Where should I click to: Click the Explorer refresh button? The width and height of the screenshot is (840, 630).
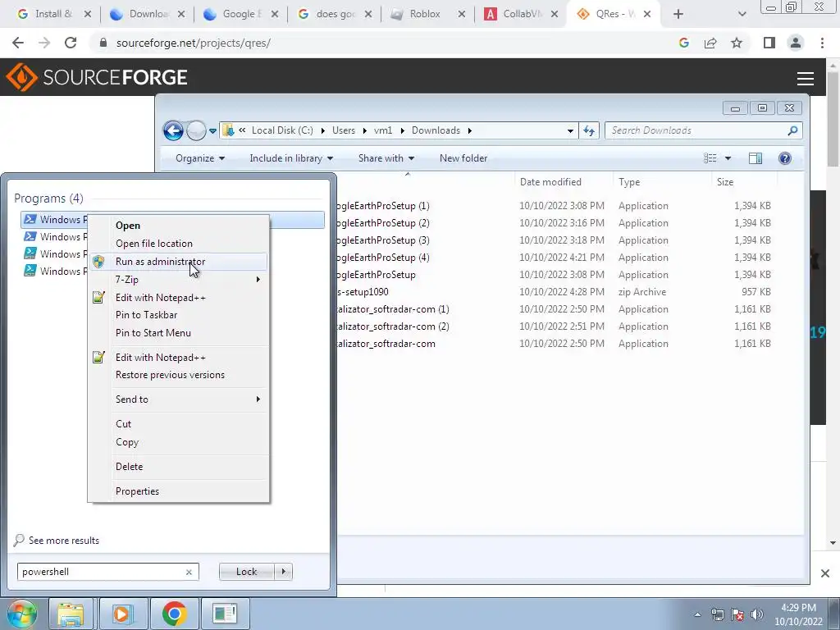589,130
